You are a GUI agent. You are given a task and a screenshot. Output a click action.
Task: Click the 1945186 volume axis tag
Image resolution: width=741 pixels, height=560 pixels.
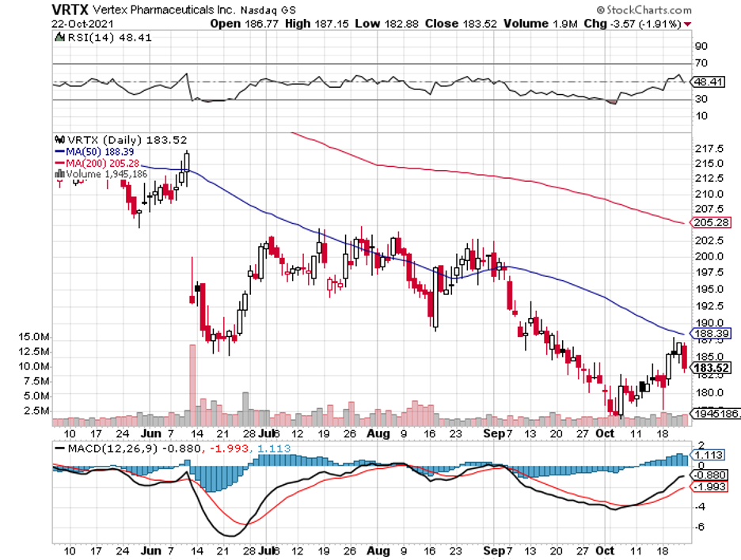pyautogui.click(x=716, y=414)
